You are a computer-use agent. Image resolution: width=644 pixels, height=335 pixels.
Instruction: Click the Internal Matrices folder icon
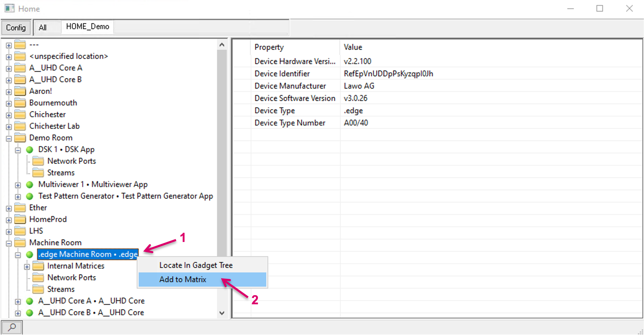coord(38,266)
